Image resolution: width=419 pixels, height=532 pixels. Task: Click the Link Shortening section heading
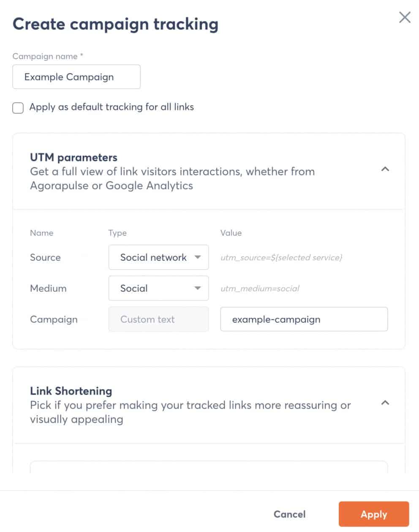(71, 391)
